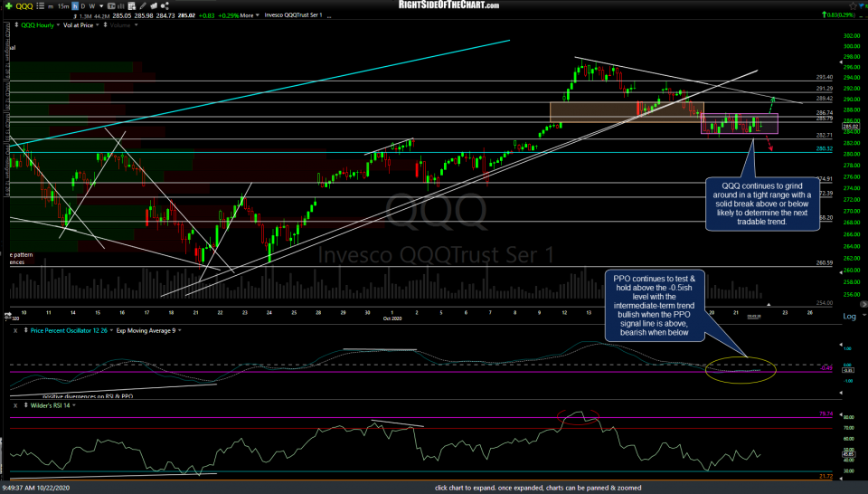Click the 'click chart to expand' footer text

pos(538,488)
